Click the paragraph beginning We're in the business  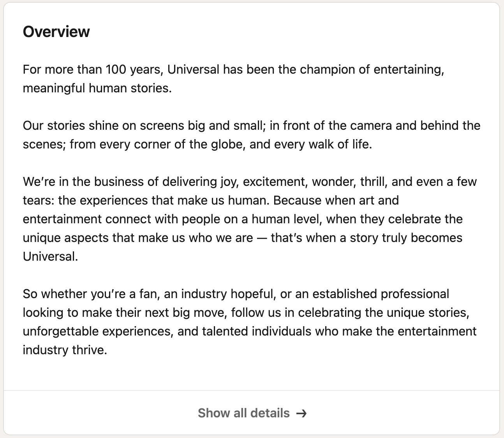pyautogui.click(x=250, y=219)
